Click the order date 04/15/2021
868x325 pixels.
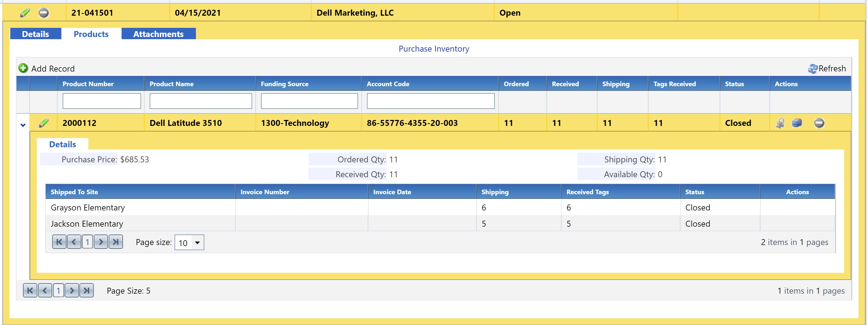198,13
